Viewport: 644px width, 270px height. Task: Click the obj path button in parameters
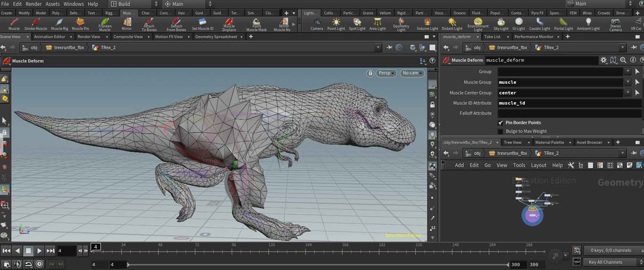tap(474, 48)
